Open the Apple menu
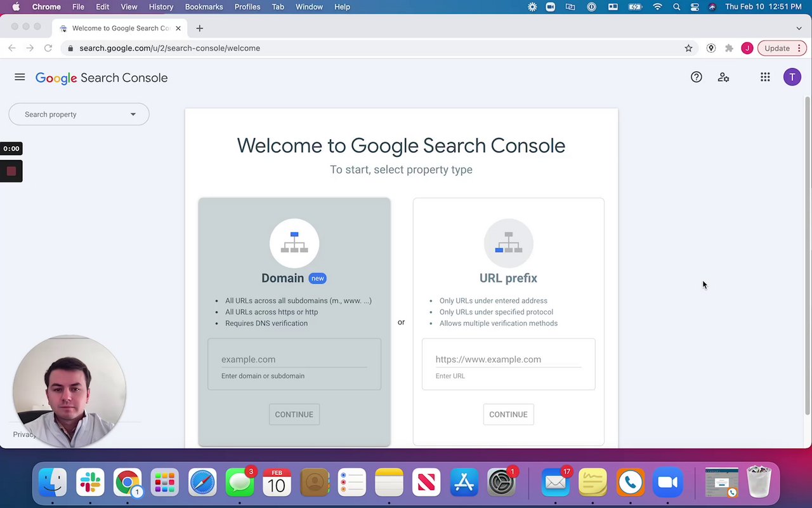 (x=16, y=7)
